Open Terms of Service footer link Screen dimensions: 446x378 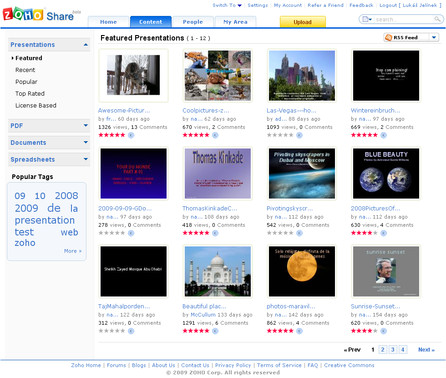[279, 365]
